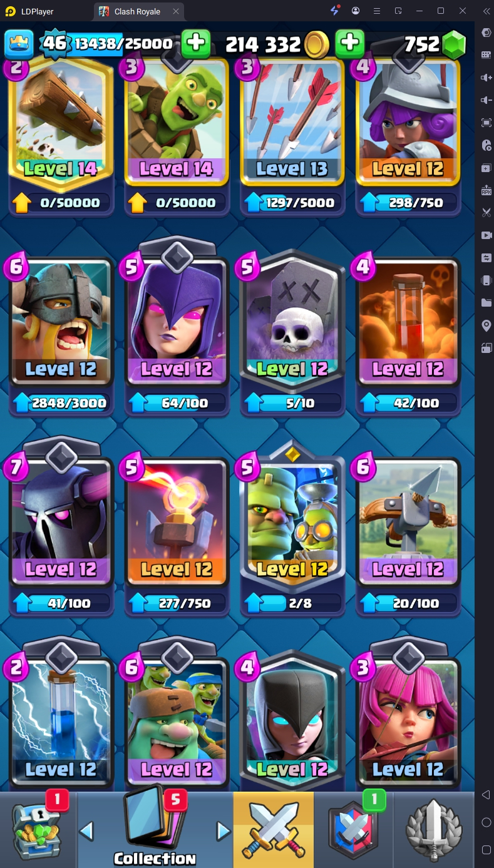
Task: Tap the crown level badge icon
Action: [19, 43]
